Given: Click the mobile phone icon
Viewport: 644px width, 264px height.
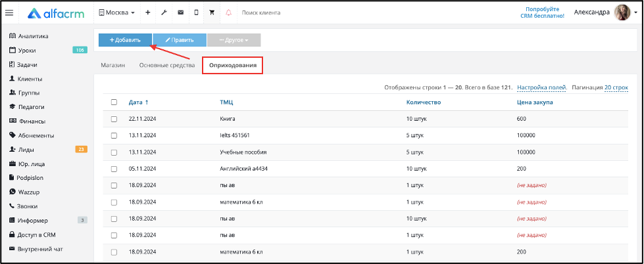Looking at the screenshot, I should coord(196,12).
